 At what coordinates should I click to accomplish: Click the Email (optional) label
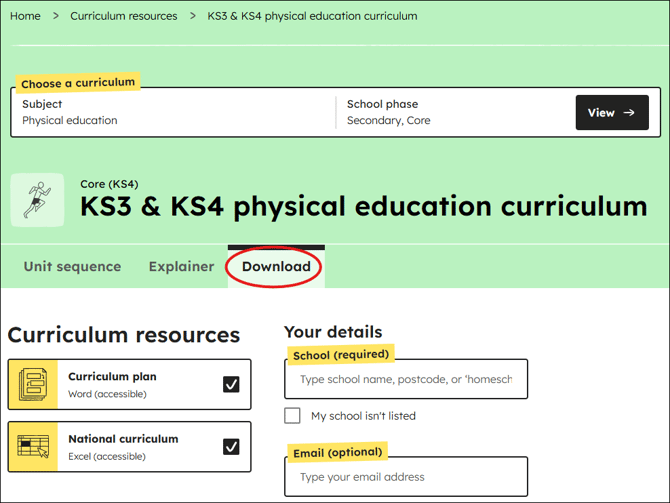(x=338, y=452)
